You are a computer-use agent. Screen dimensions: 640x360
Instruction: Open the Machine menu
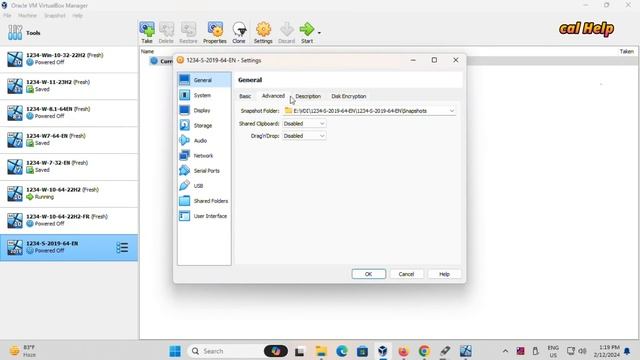coord(27,16)
